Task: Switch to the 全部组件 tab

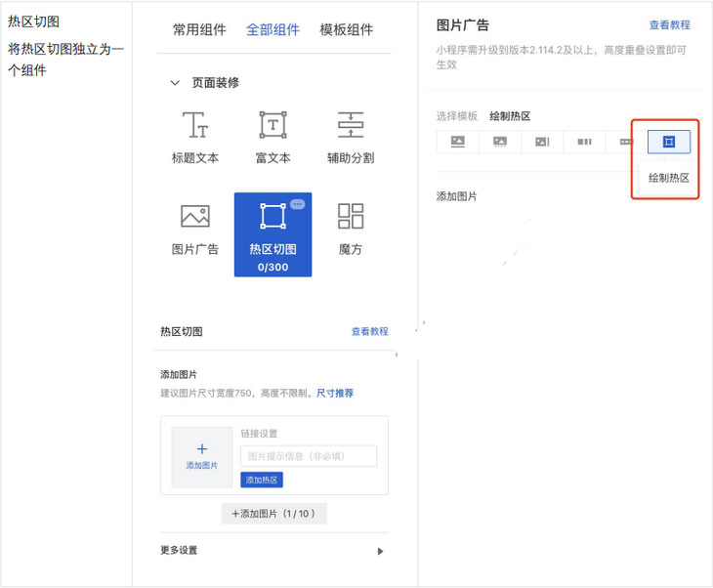Action: [273, 29]
